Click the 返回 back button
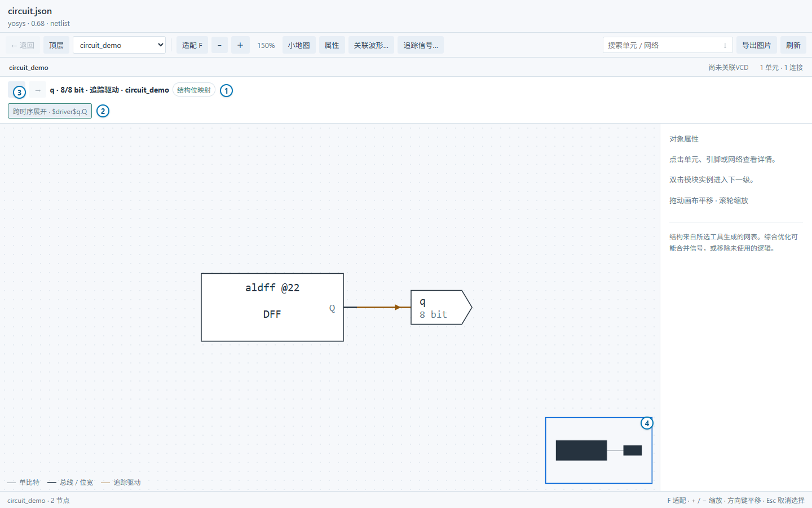This screenshot has height=508, width=812. coord(23,45)
